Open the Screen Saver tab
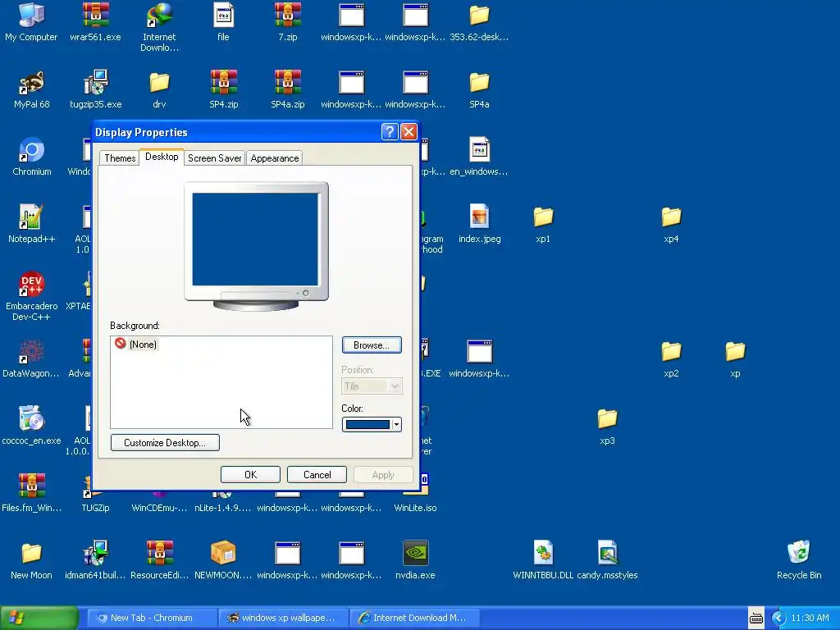The height and width of the screenshot is (630, 840). [x=215, y=158]
